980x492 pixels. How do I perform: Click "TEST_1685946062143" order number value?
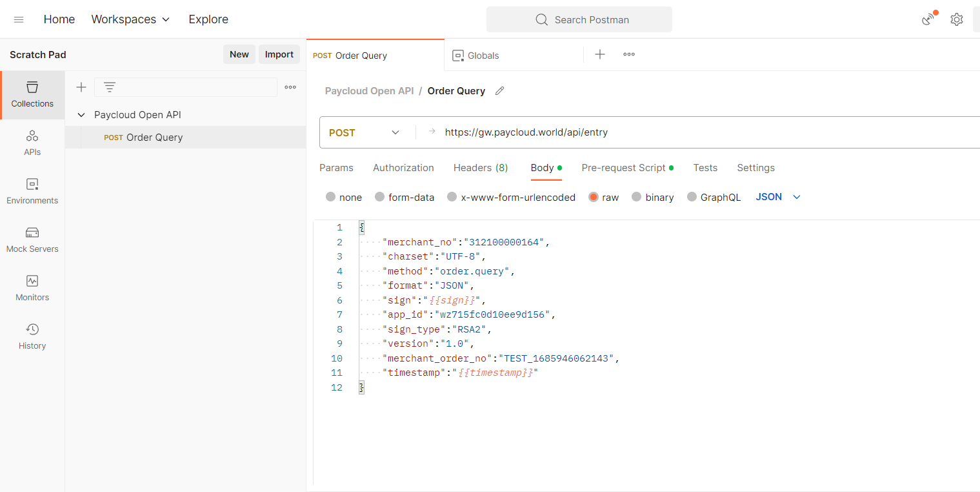tap(557, 358)
